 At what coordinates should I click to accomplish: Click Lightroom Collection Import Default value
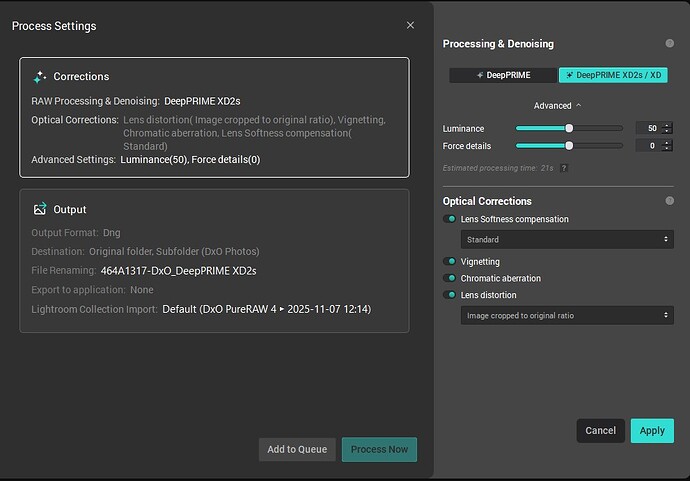coord(267,309)
